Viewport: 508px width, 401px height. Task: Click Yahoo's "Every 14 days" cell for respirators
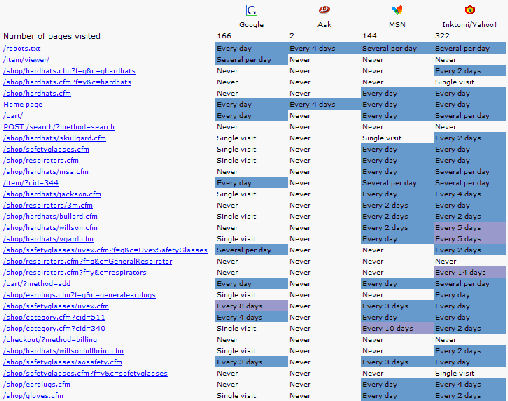pos(470,272)
